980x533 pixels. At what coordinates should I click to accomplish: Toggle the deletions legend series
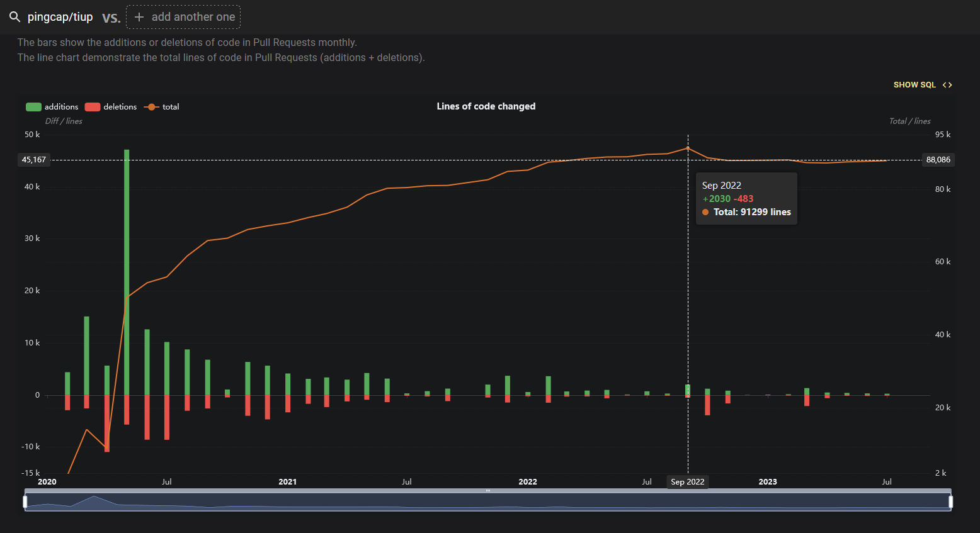pyautogui.click(x=111, y=107)
